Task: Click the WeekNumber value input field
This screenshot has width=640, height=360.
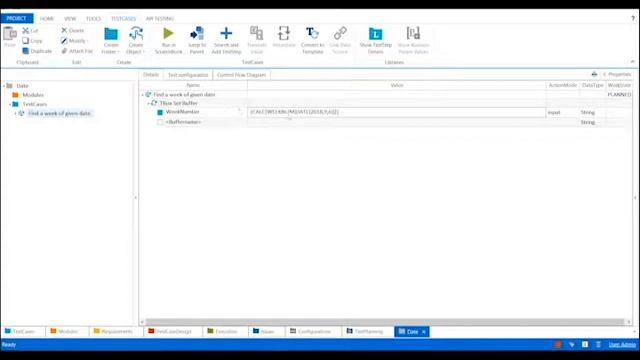Action: pos(396,112)
